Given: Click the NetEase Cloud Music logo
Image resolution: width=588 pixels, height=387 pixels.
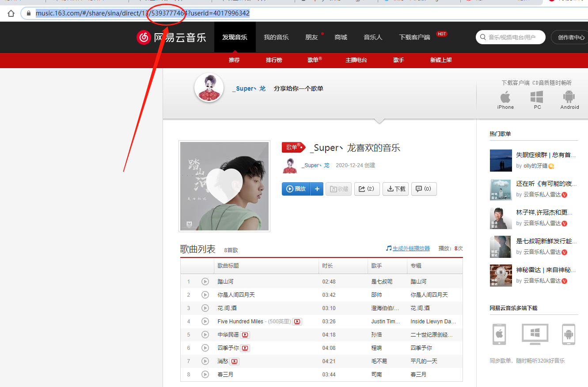Looking at the screenshot, I should point(171,37).
